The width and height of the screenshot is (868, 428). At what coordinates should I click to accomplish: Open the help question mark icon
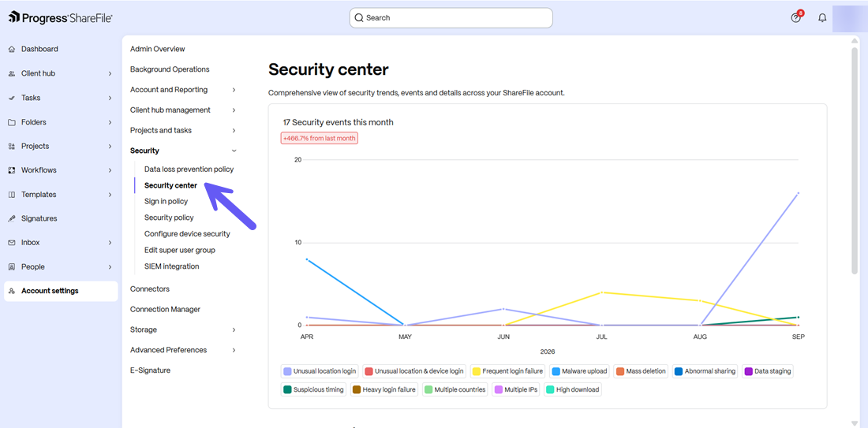(x=796, y=17)
